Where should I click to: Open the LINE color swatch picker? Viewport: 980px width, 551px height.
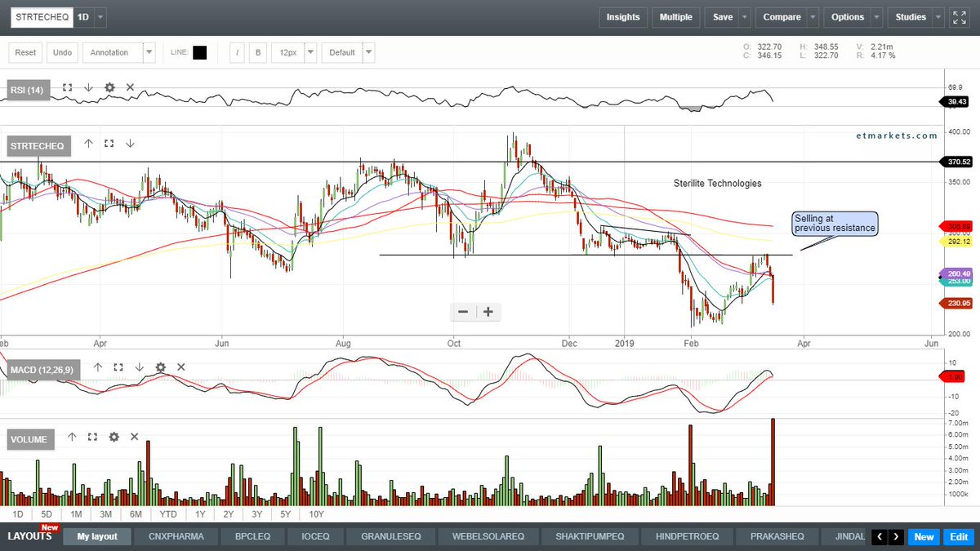(200, 51)
